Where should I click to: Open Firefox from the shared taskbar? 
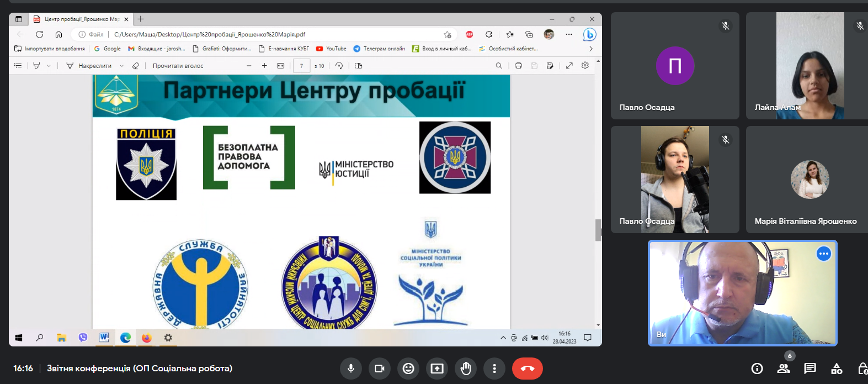[x=146, y=338]
